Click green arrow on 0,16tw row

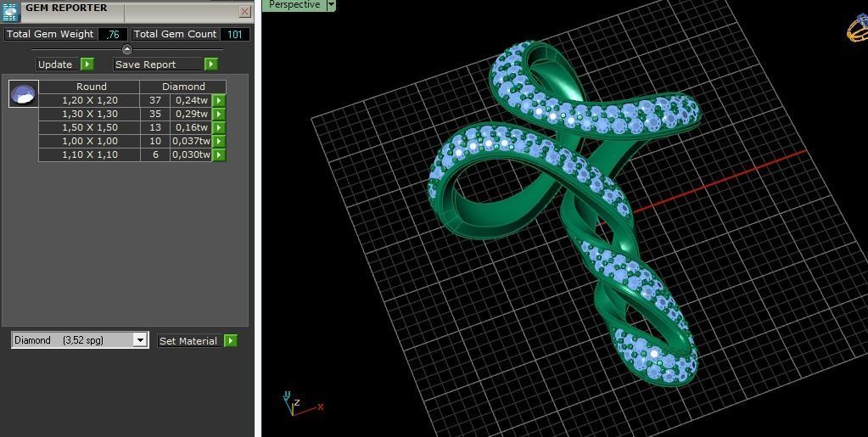219,127
